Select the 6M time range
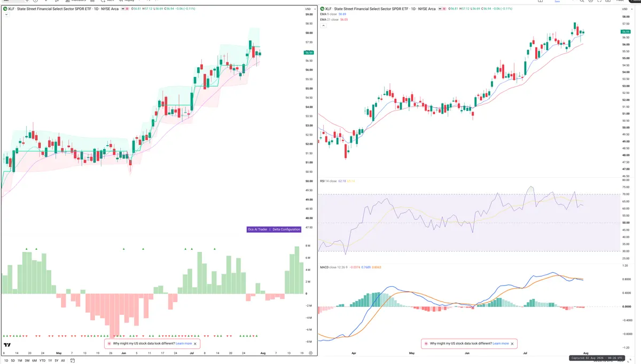 click(x=34, y=361)
